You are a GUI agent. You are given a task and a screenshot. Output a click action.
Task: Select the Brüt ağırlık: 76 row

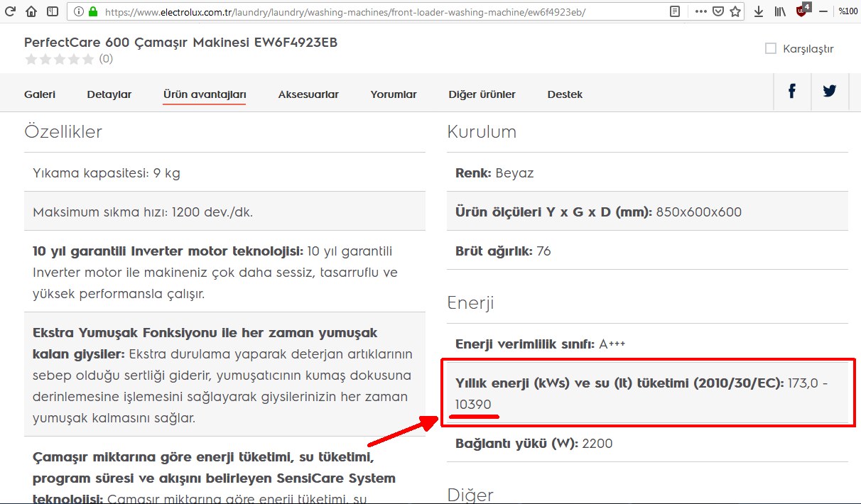(x=648, y=251)
